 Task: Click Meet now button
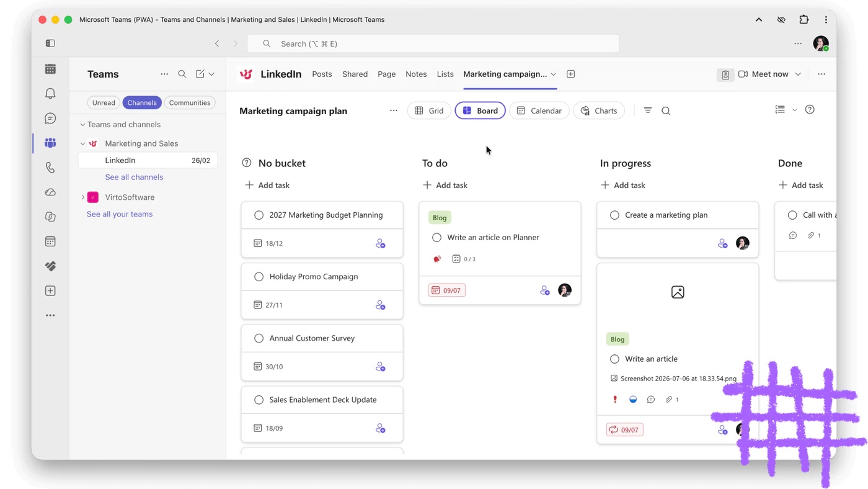tap(763, 74)
